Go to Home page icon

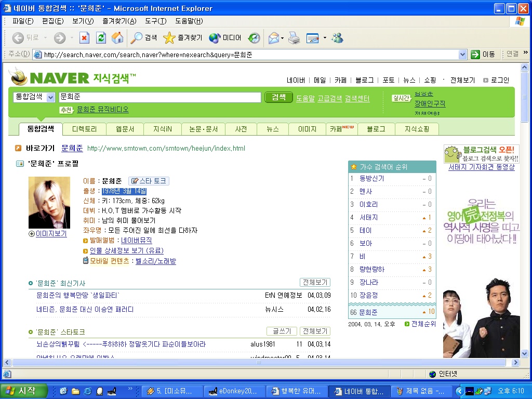pyautogui.click(x=117, y=37)
